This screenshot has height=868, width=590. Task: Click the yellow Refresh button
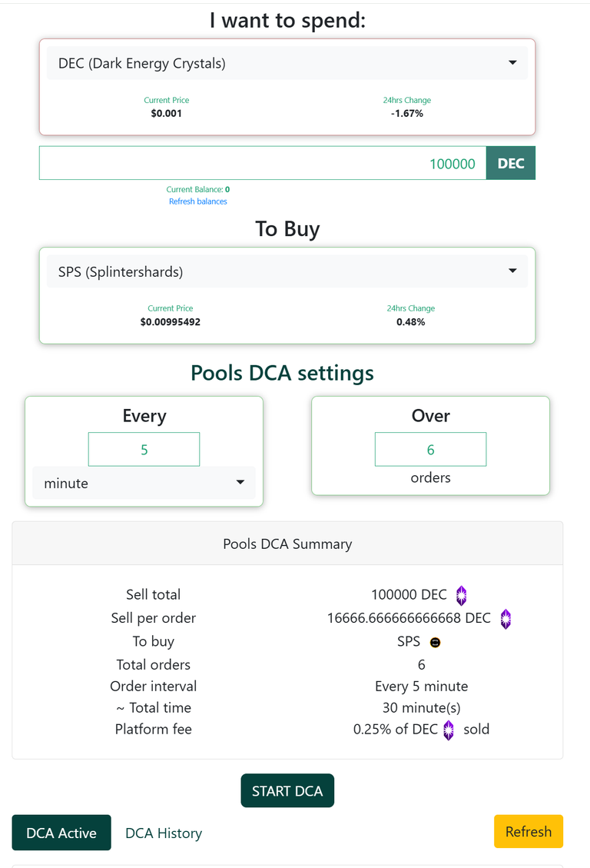[x=528, y=831]
